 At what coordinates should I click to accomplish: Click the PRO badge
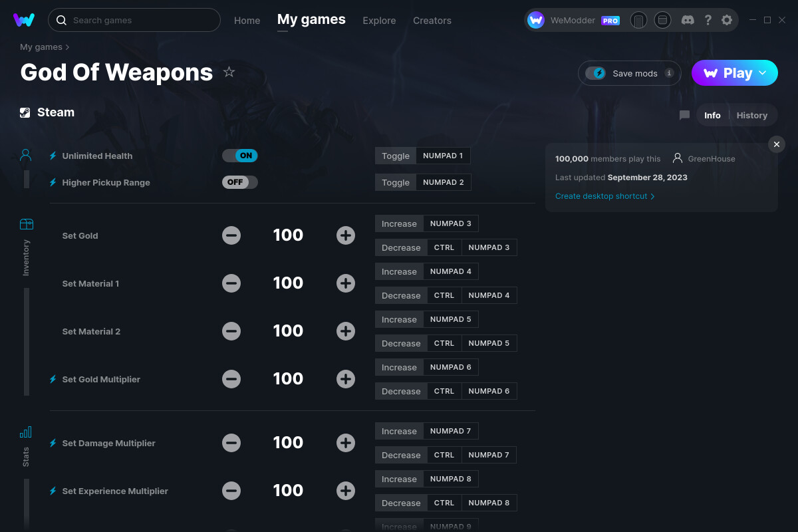[610, 21]
